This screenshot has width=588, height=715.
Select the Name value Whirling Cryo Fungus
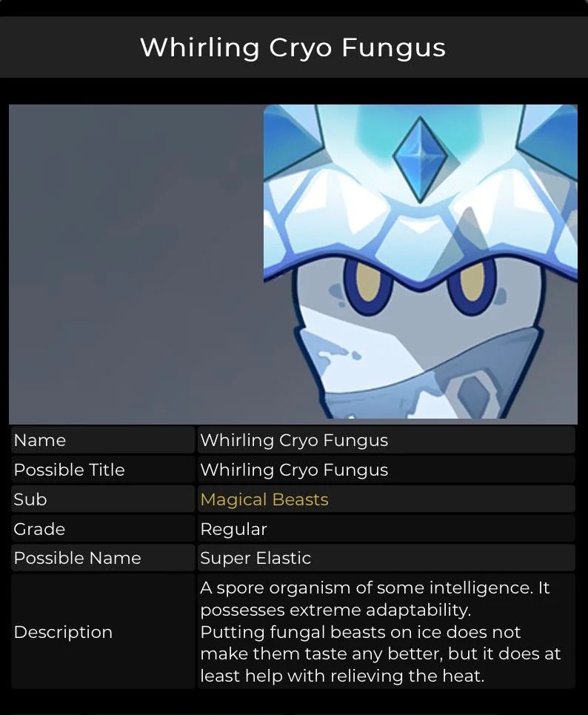tap(294, 441)
